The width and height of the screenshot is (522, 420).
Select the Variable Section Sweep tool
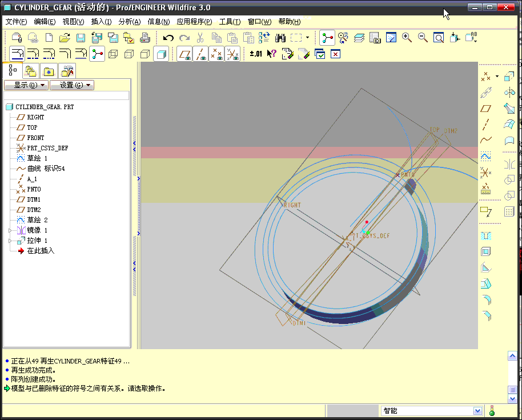[x=509, y=108]
